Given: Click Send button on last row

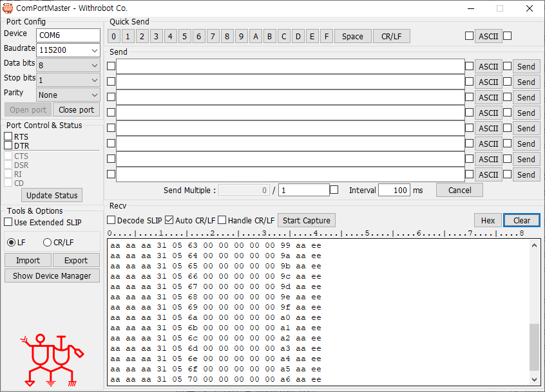Looking at the screenshot, I should tap(526, 174).
